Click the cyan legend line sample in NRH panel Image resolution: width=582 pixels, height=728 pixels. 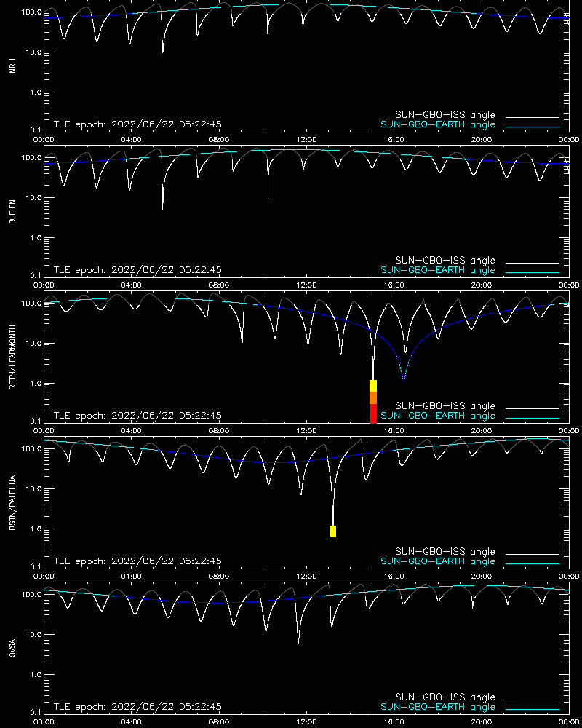click(x=533, y=127)
